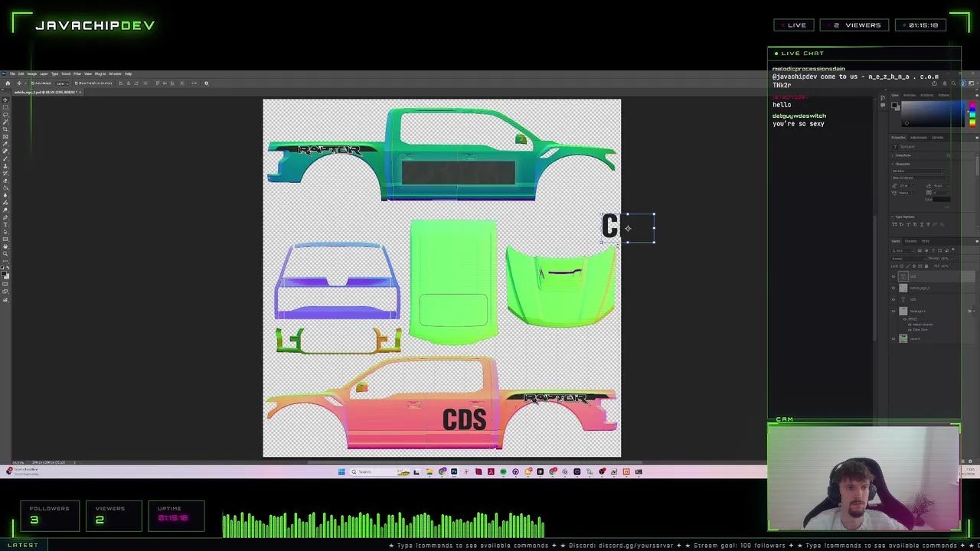Viewport: 980px width, 551px height.
Task: Select the Horizontal Type tool
Action: coord(5,224)
